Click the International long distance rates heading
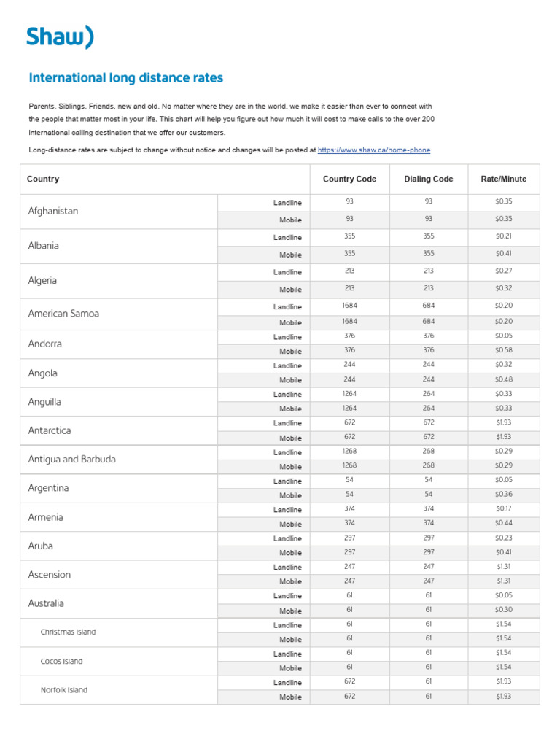 (x=125, y=78)
